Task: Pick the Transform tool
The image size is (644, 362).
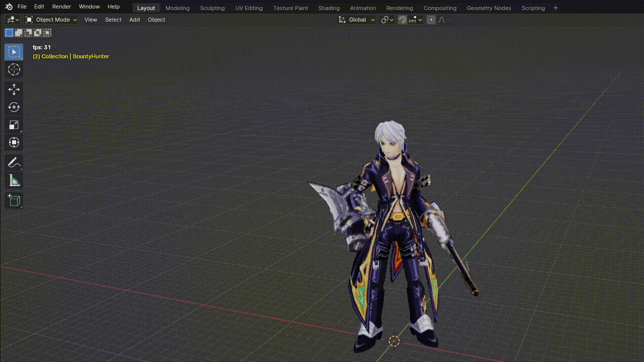Action: click(x=14, y=143)
